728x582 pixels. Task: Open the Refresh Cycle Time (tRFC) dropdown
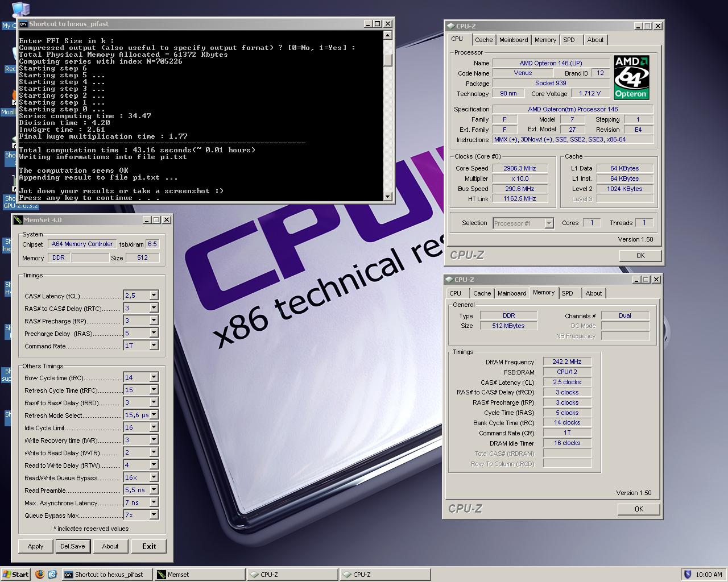click(154, 389)
